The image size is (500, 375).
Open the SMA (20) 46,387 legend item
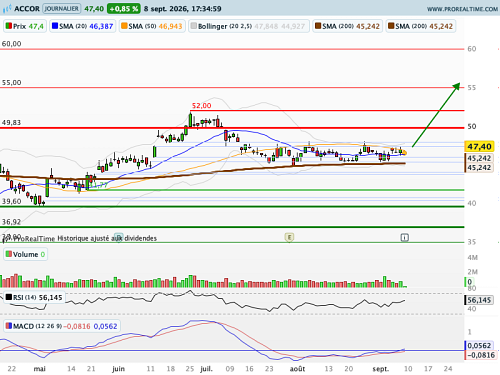pyautogui.click(x=83, y=26)
